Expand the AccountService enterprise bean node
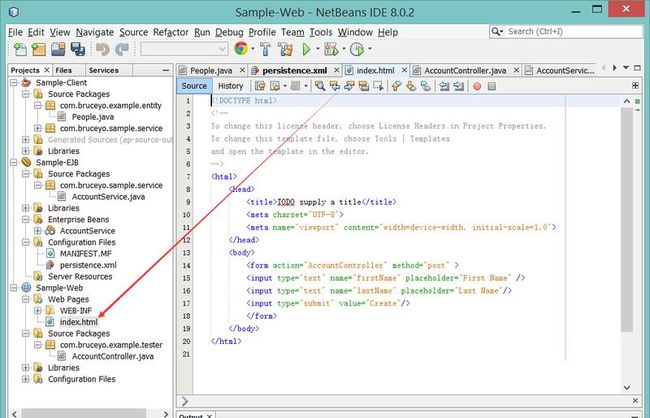The height and width of the screenshot is (418, 650). [x=38, y=231]
